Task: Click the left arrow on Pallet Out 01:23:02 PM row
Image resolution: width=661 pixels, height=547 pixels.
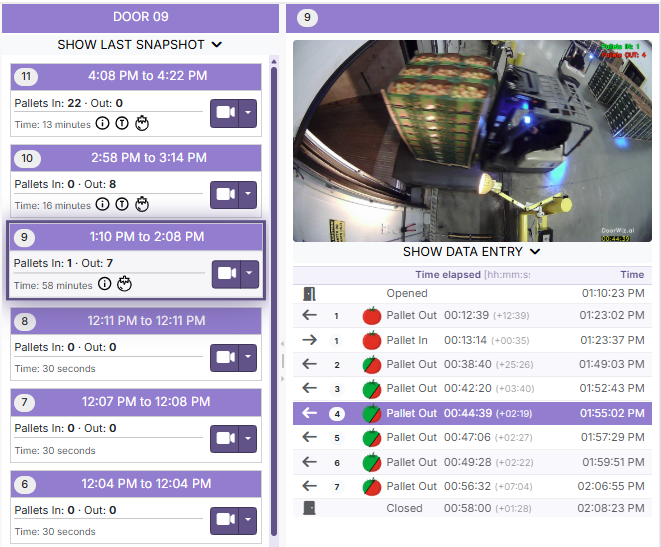Action: point(309,315)
